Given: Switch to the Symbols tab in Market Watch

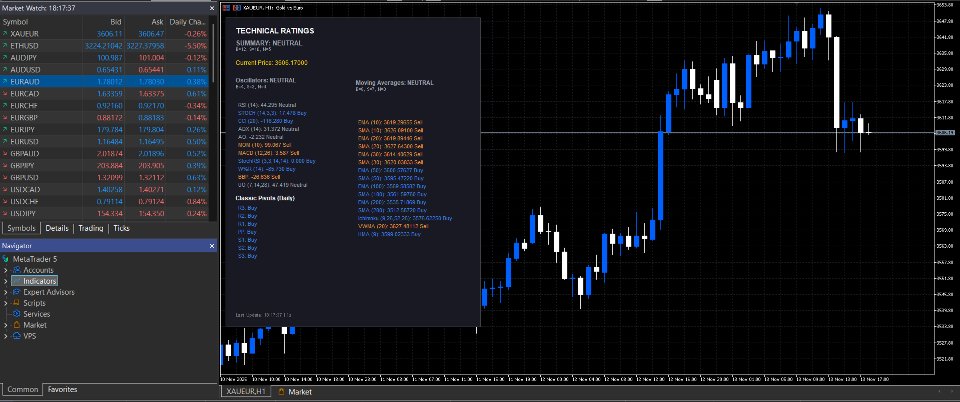Looking at the screenshot, I should pos(21,228).
